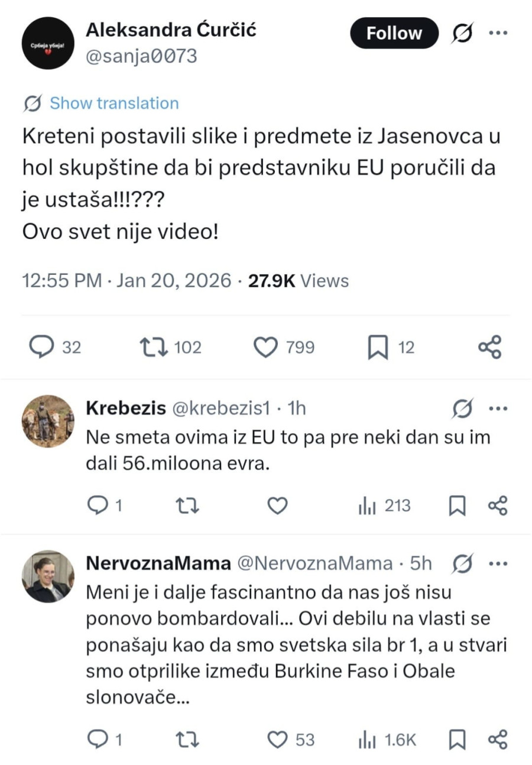The height and width of the screenshot is (765, 532).
Task: Open view analytics icon on Krebezis reply
Action: (x=368, y=505)
